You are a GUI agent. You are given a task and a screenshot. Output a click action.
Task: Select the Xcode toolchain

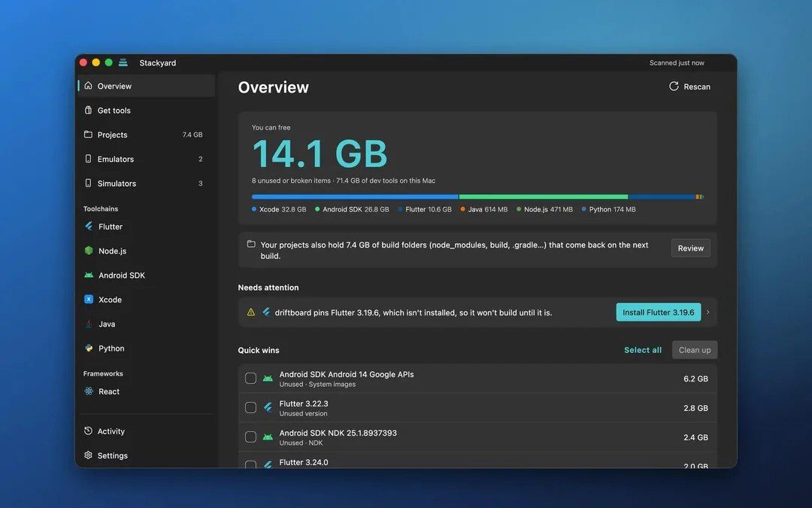coord(146,299)
